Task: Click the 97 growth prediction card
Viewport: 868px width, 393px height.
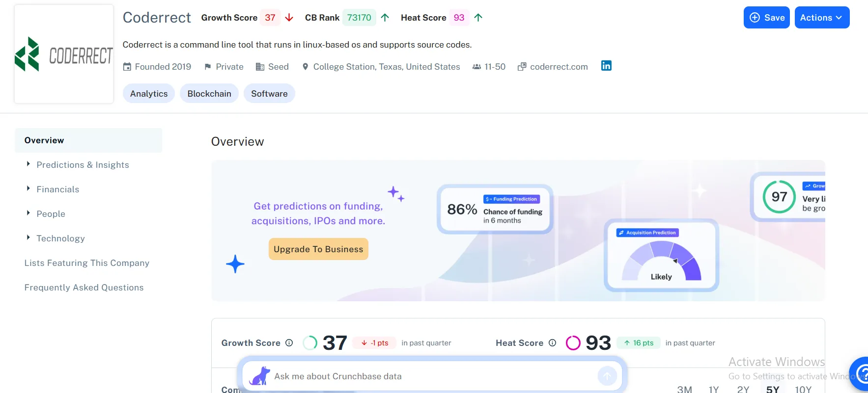Action: click(x=788, y=197)
